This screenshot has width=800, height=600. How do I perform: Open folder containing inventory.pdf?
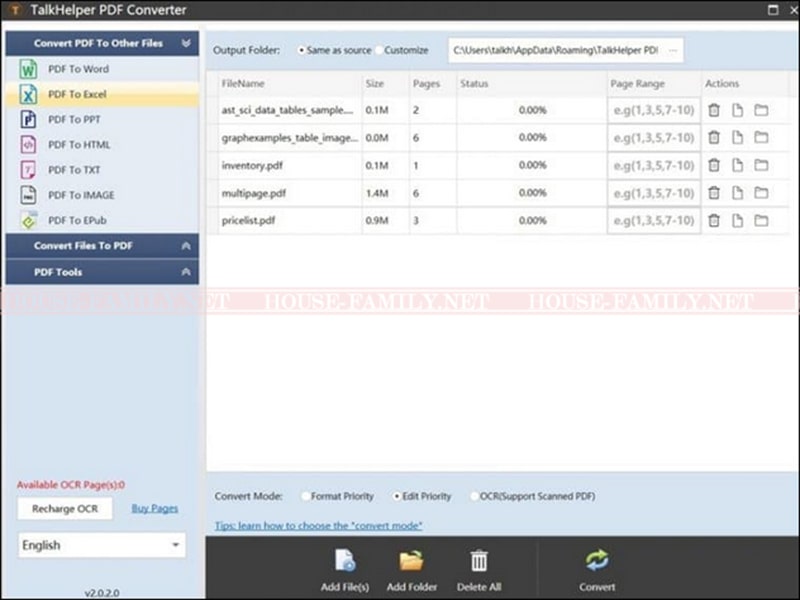click(761, 165)
